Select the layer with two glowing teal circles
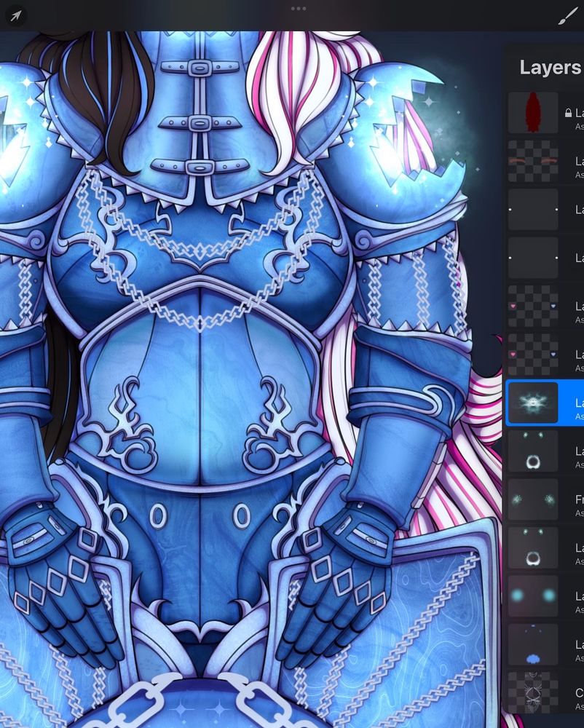The height and width of the screenshot is (728, 584). pyautogui.click(x=533, y=596)
